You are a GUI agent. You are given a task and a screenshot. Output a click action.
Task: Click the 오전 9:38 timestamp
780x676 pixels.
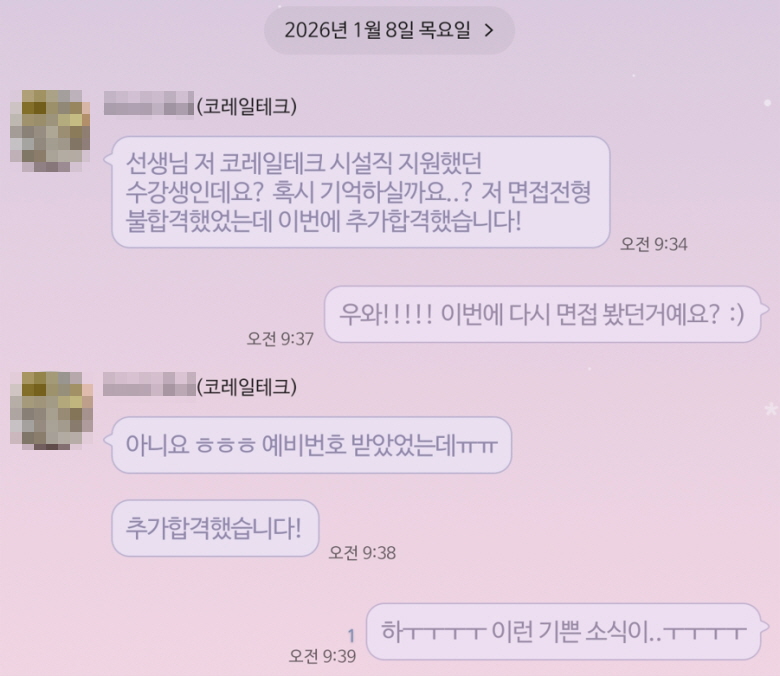click(362, 553)
